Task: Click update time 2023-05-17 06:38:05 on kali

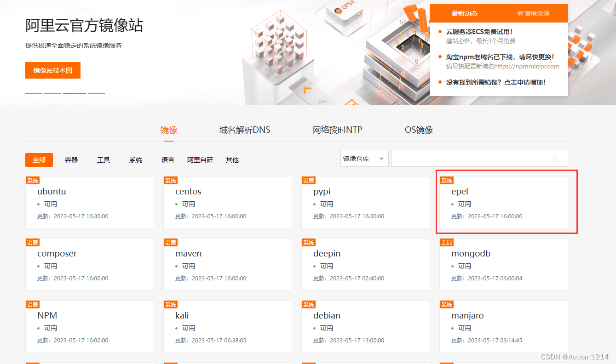Action: [x=219, y=341]
